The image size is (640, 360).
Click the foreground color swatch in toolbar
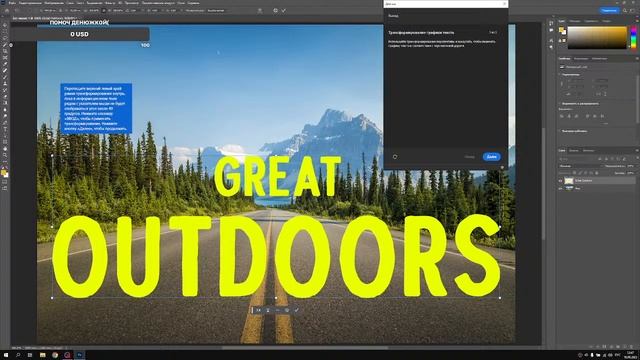[x=4, y=172]
